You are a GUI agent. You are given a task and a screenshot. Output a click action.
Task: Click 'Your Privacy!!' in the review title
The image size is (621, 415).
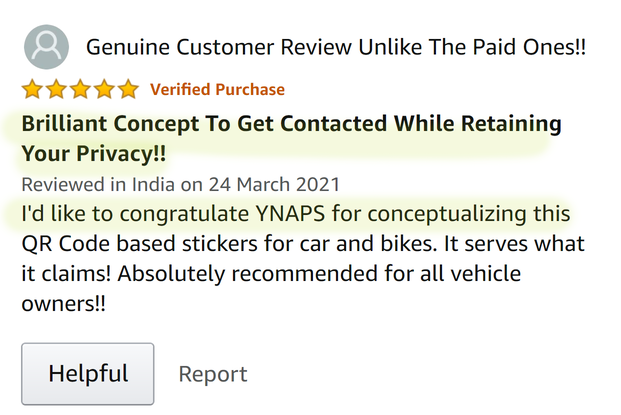click(93, 155)
